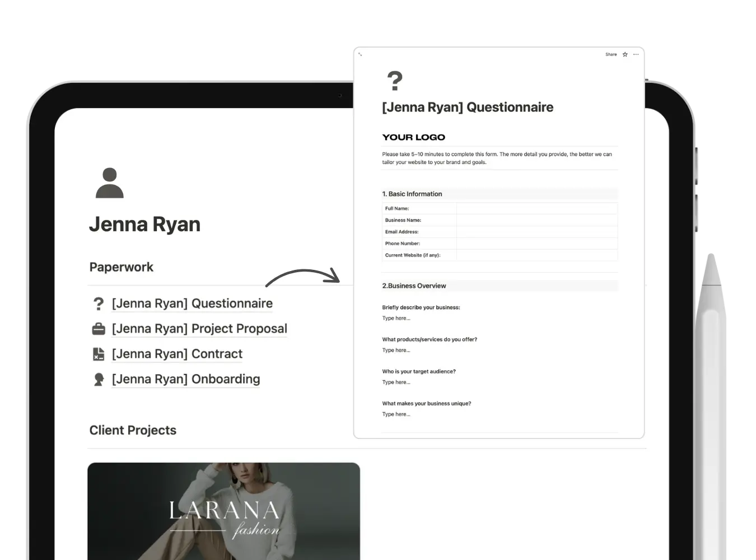Click the question mark icon beside Questionnaire link
This screenshot has width=756, height=560.
coord(99,304)
